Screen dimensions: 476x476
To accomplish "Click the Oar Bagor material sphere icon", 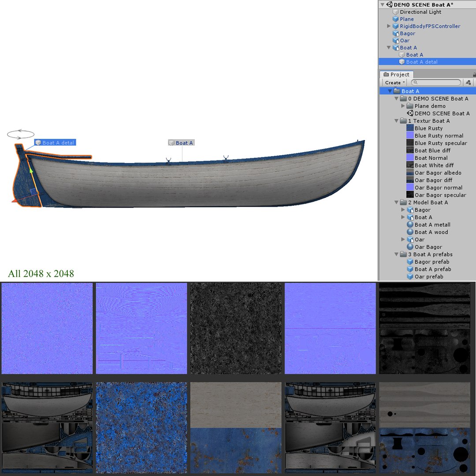I will tap(410, 247).
